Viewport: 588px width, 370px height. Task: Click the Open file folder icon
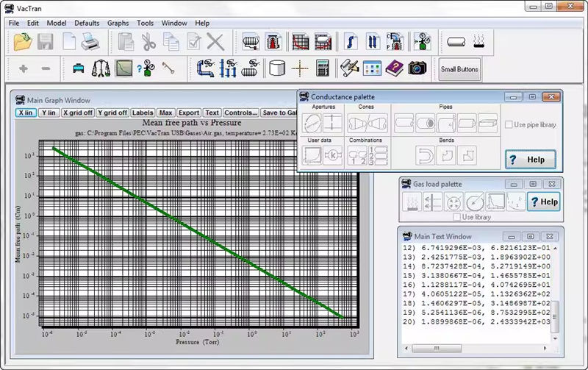[x=23, y=41]
